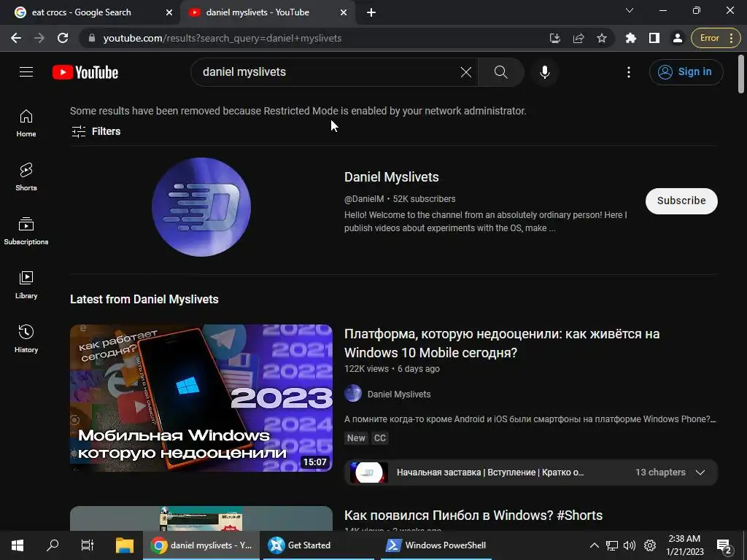747x560 pixels.
Task: Toggle Chrome side panel icon
Action: click(x=654, y=38)
